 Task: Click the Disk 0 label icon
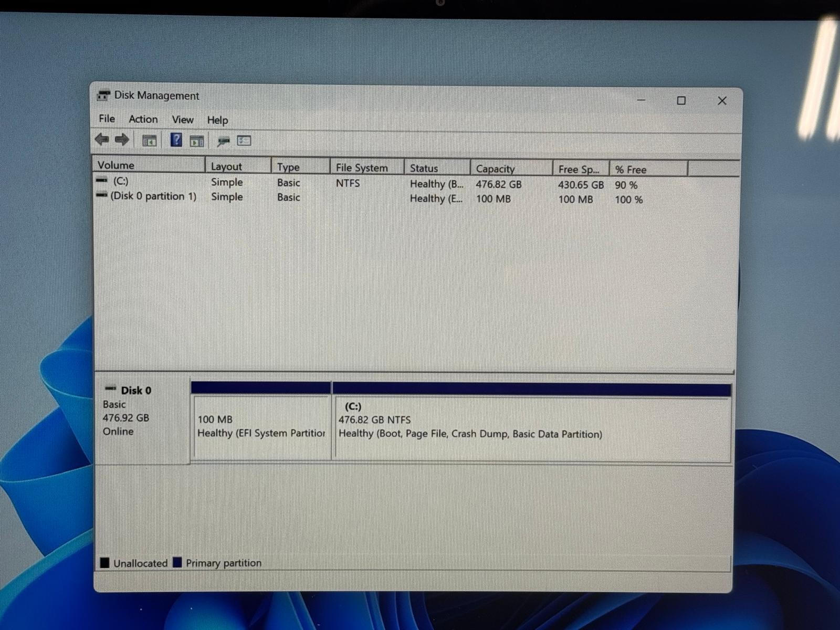(110, 389)
